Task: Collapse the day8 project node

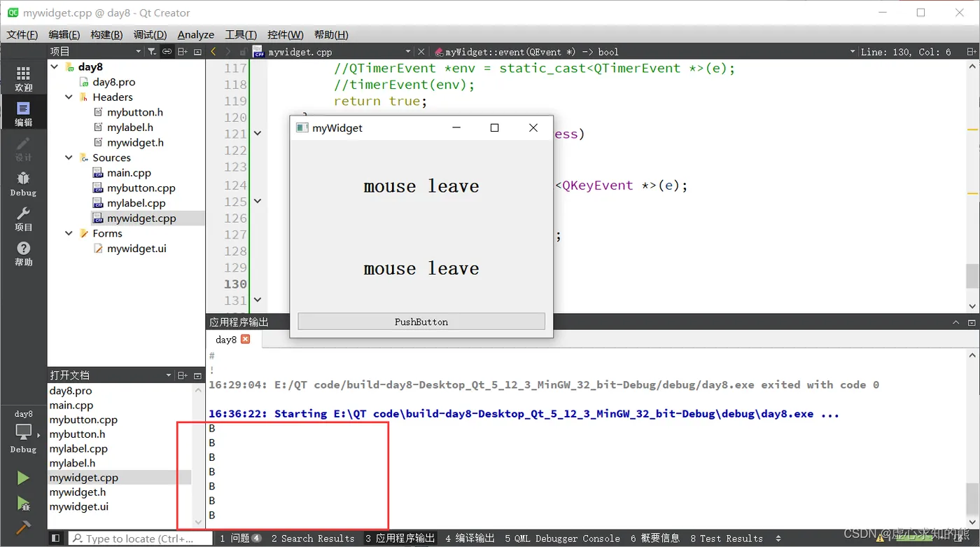Action: (x=55, y=67)
